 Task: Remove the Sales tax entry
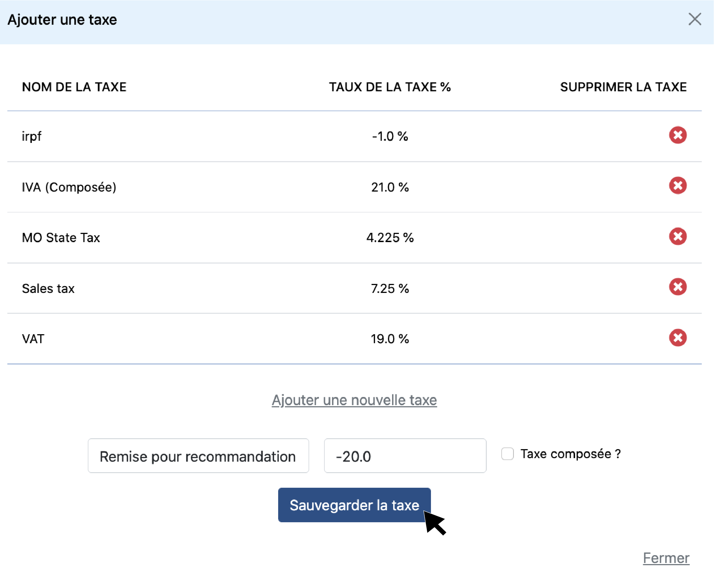678,287
